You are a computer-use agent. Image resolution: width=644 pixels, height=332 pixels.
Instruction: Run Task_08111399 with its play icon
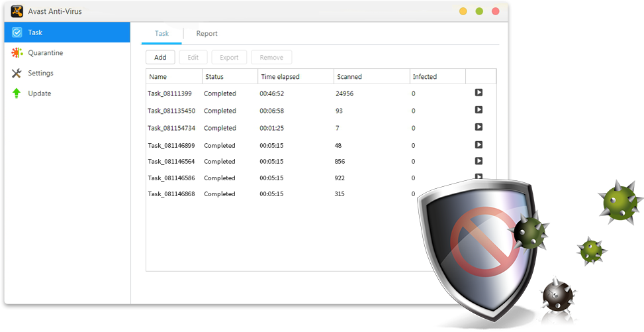(x=479, y=93)
